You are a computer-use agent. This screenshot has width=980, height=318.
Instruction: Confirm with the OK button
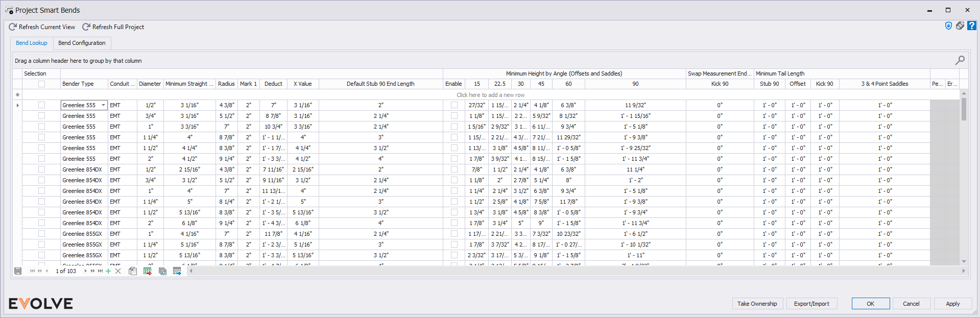tap(871, 304)
